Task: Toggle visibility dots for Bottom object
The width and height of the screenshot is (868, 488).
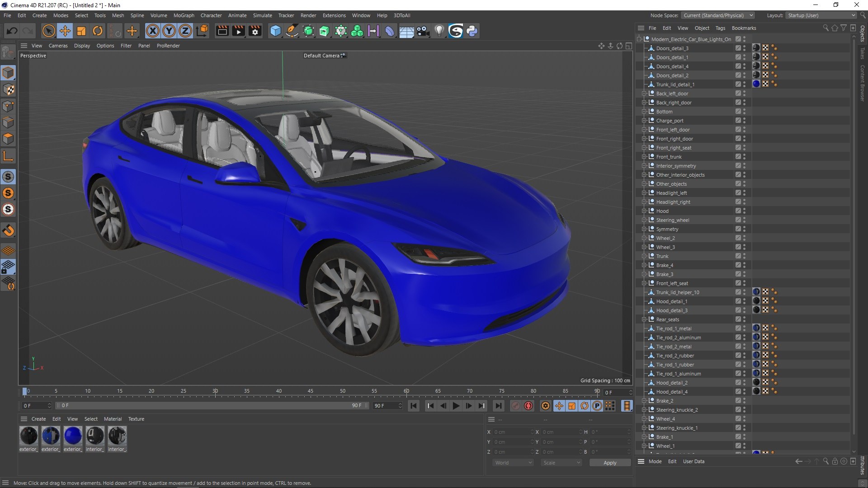Action: tap(744, 111)
